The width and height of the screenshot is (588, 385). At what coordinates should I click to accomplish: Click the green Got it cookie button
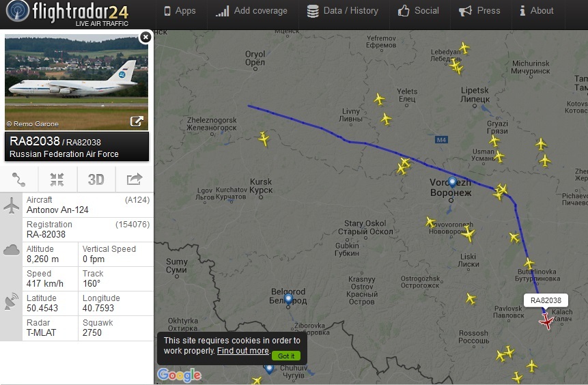point(285,356)
